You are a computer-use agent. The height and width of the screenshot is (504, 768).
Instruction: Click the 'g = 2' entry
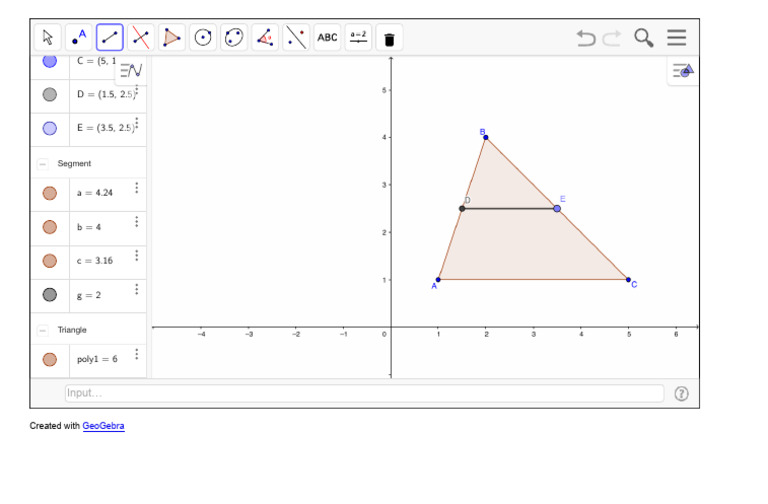(89, 295)
